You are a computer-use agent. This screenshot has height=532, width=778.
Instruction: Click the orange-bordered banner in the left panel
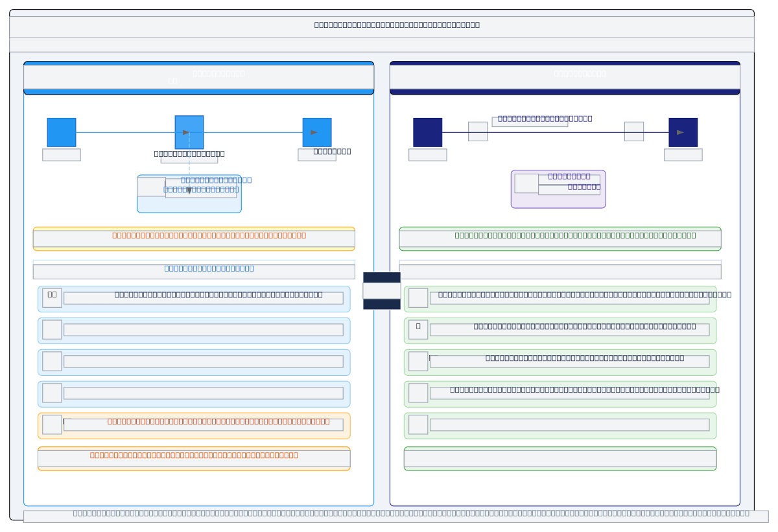pos(194,238)
